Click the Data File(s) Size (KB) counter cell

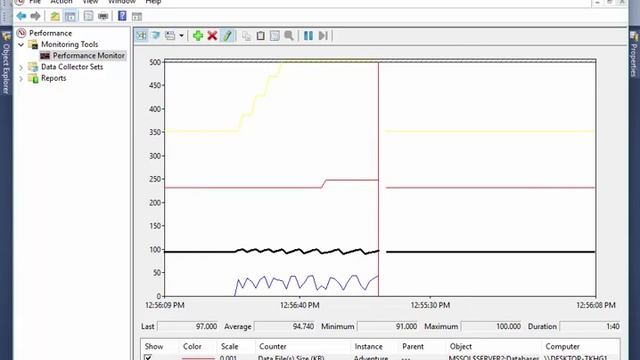(291, 358)
